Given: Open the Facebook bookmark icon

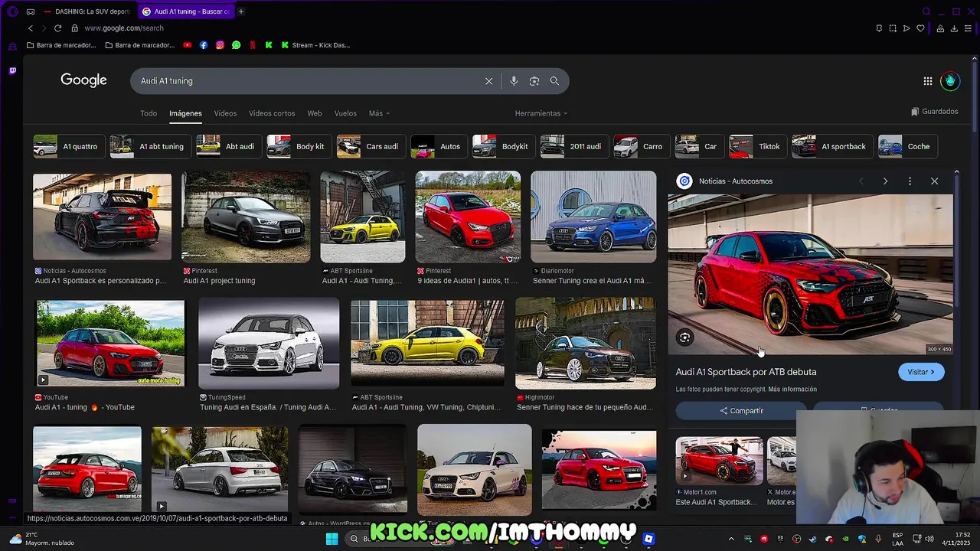Looking at the screenshot, I should click(204, 45).
